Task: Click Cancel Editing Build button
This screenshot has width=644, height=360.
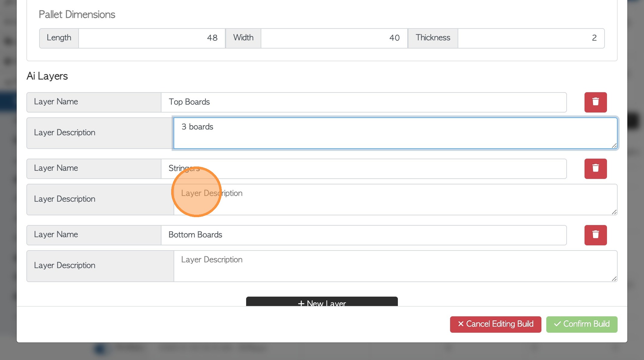Action: (x=495, y=324)
